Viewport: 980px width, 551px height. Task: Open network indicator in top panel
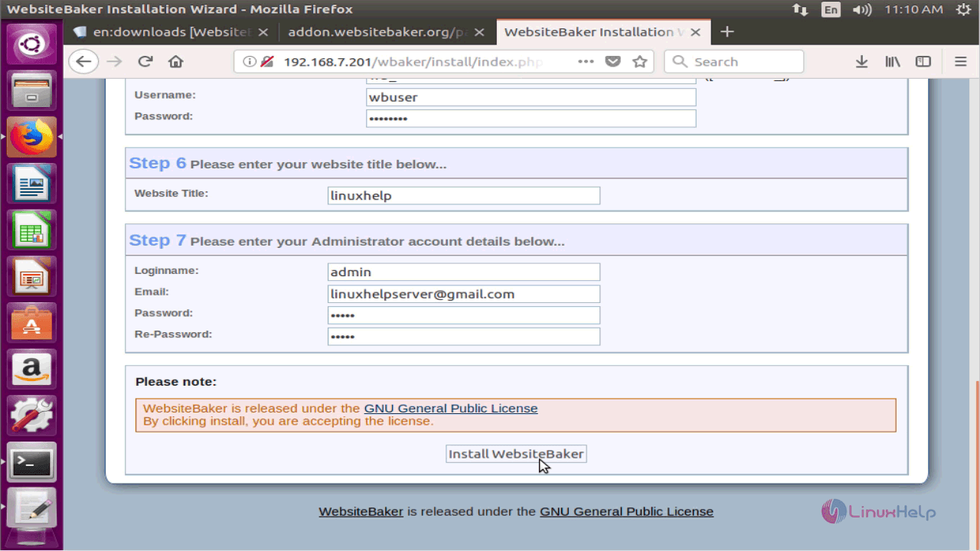(800, 9)
